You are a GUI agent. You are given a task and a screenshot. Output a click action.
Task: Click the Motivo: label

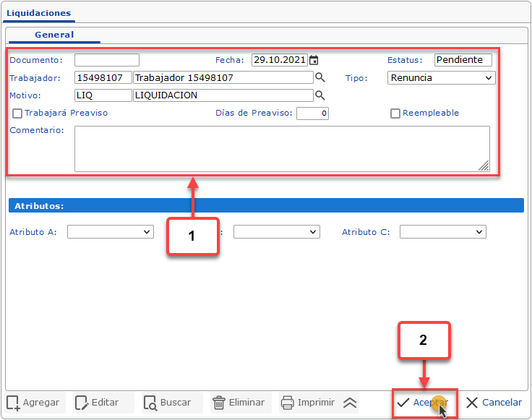(x=25, y=95)
